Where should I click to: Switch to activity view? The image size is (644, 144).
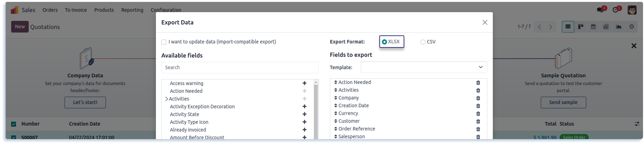pos(631,27)
